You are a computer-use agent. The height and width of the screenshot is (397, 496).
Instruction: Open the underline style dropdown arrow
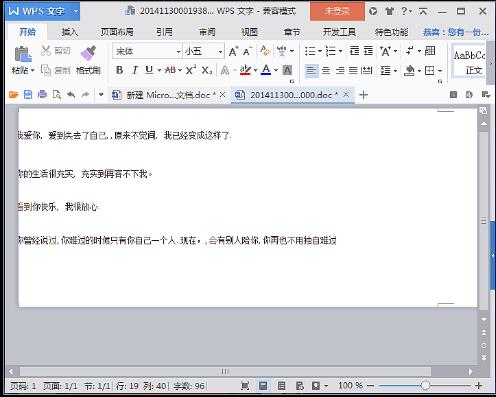coord(159,70)
